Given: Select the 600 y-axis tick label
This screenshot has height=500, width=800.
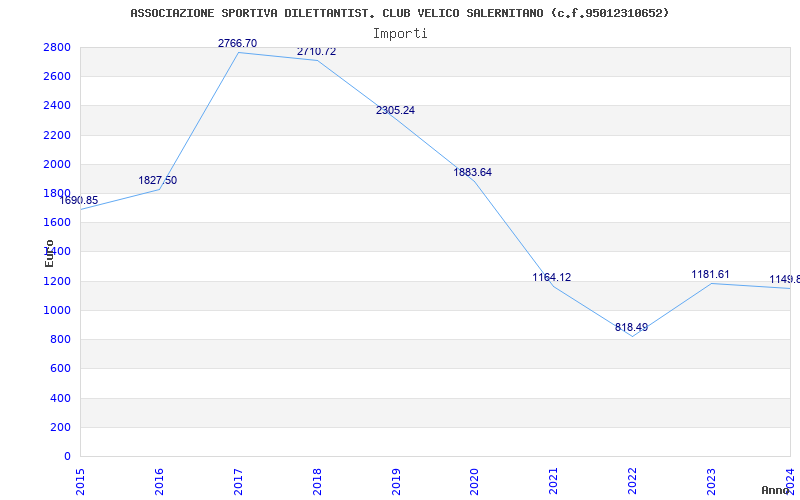Looking at the screenshot, I should pos(61,369).
